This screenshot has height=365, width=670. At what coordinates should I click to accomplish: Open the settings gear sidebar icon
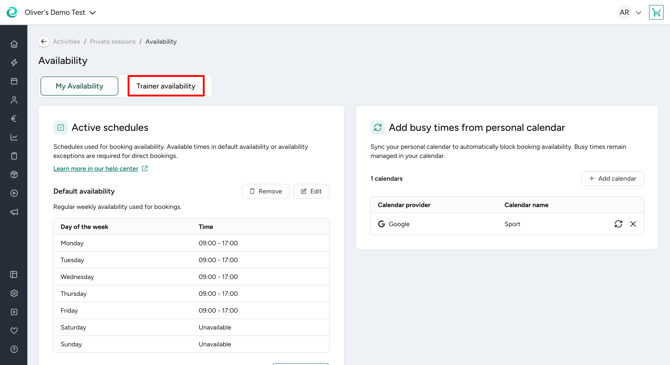[x=14, y=293]
